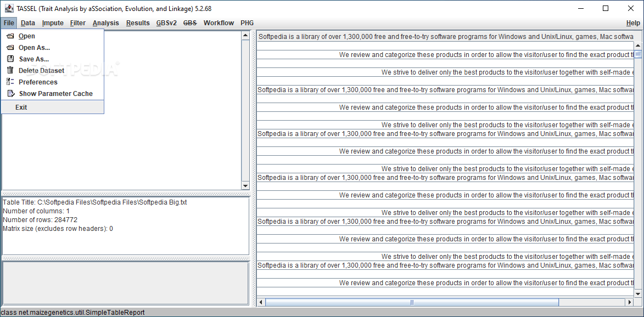Select Delete Dataset menu entry
The width and height of the screenshot is (644, 317).
[x=53, y=71]
